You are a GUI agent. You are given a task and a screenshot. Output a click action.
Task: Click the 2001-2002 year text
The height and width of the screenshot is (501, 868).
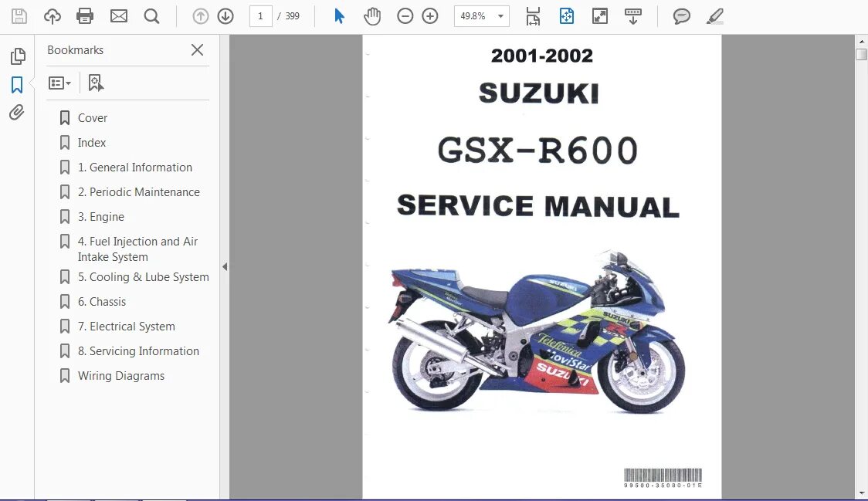[x=541, y=56]
